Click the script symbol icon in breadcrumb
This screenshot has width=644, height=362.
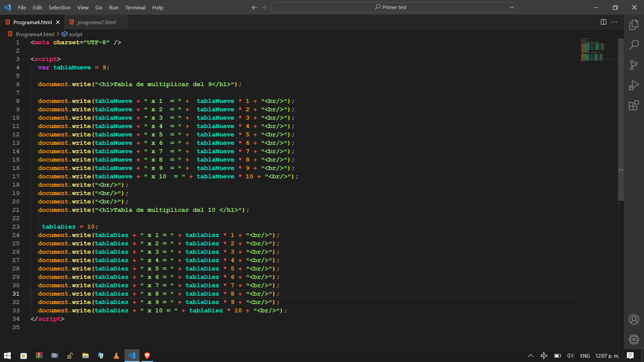coord(65,34)
